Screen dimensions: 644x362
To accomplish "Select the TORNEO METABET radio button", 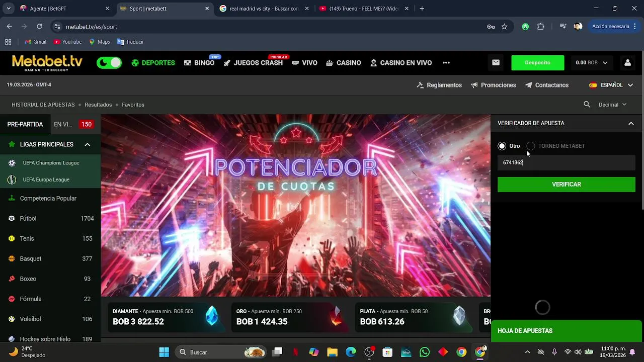I will 531,146.
